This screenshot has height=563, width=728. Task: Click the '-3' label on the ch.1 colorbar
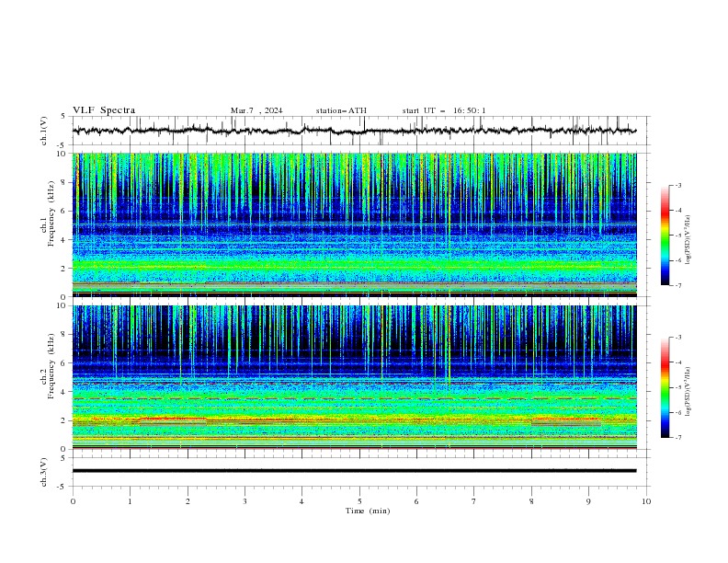click(x=677, y=185)
